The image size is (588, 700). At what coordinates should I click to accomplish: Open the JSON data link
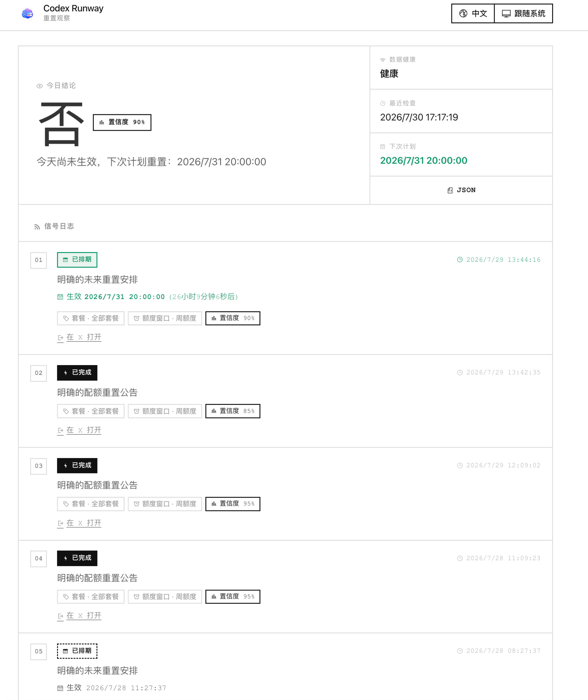point(461,190)
